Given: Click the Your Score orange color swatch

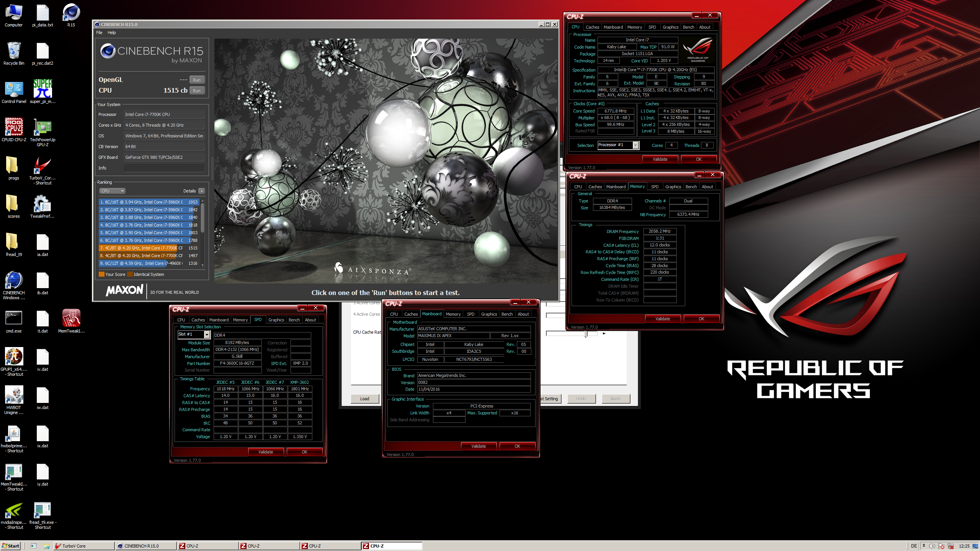Looking at the screenshot, I should [101, 274].
